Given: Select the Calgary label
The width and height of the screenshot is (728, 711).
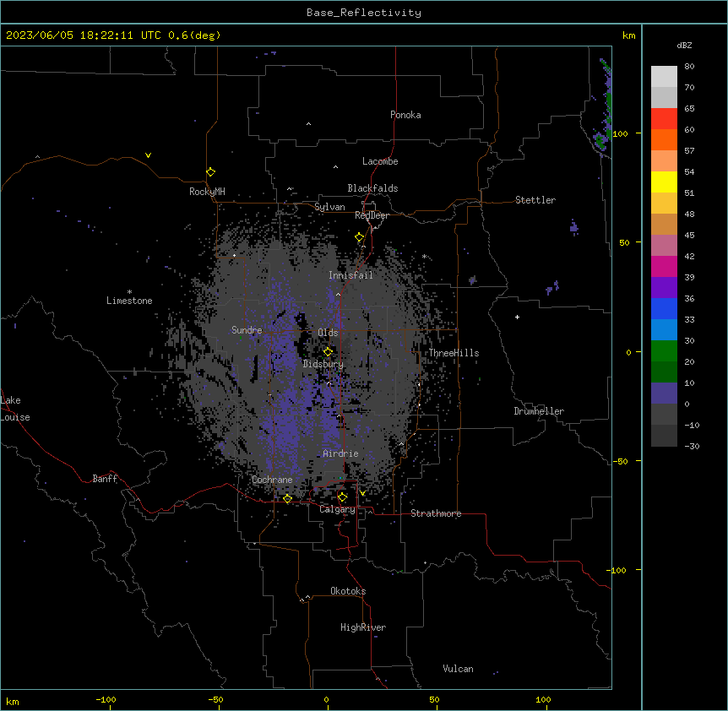Looking at the screenshot, I should 337,509.
